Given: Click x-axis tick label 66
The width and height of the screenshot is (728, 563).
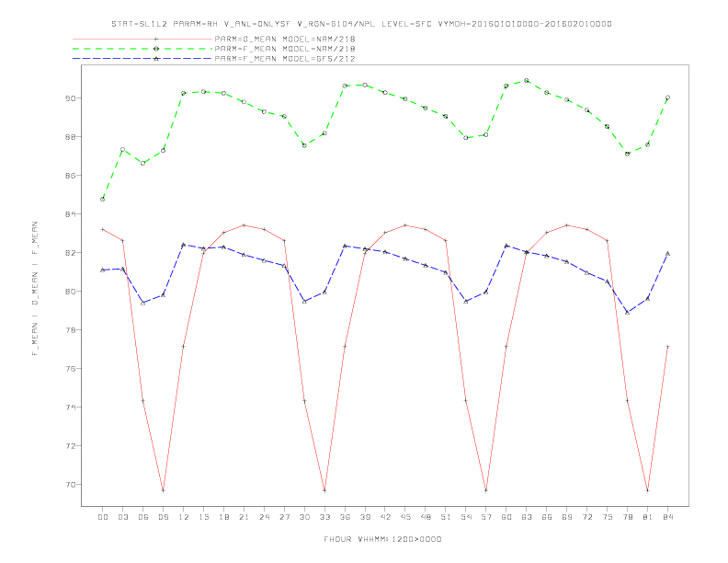Looking at the screenshot, I should coord(547,517).
